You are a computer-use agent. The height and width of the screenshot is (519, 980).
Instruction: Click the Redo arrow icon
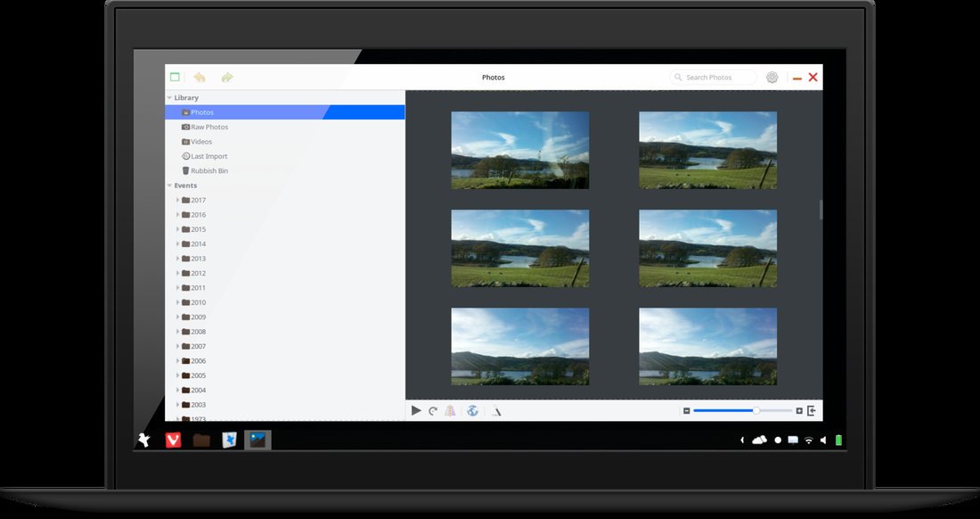(227, 77)
